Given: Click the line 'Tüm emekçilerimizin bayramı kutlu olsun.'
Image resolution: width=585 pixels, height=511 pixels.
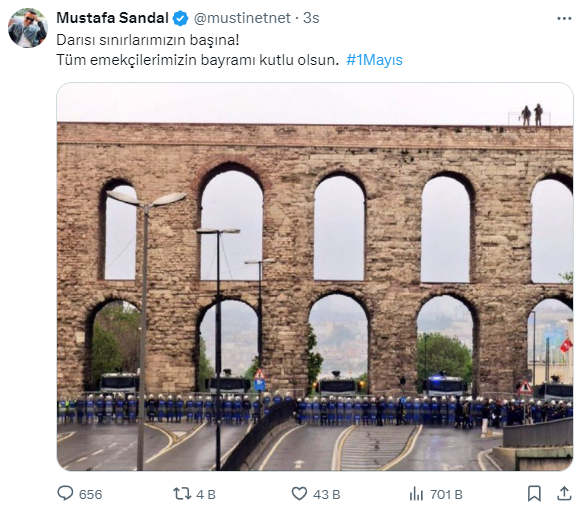Looking at the screenshot, I should [x=198, y=60].
